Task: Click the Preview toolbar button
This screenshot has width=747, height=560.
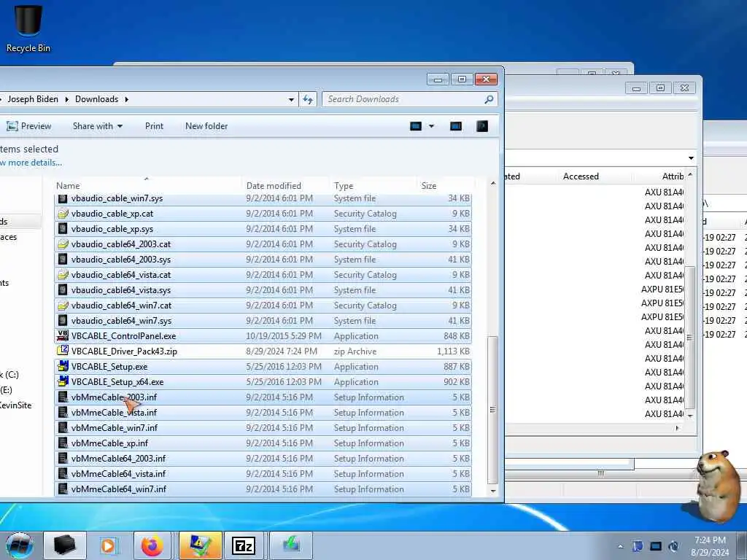Action: (29, 126)
